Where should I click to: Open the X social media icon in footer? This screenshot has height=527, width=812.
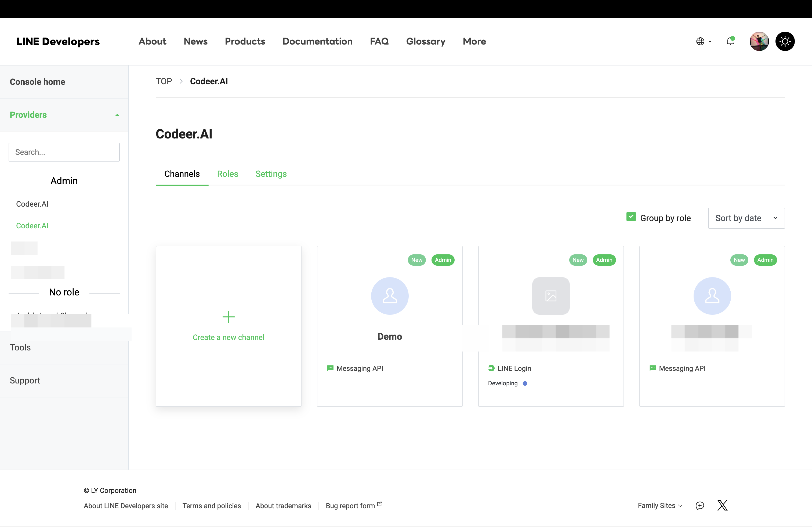point(722,506)
